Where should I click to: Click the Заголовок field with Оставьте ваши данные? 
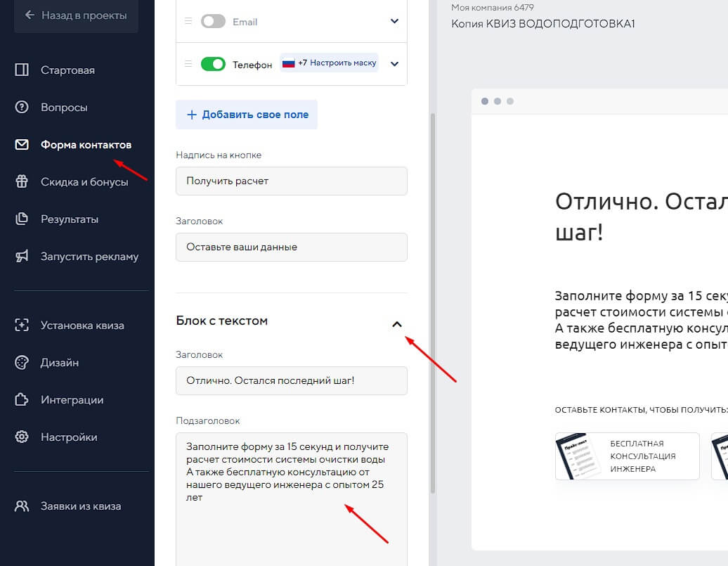(x=291, y=247)
